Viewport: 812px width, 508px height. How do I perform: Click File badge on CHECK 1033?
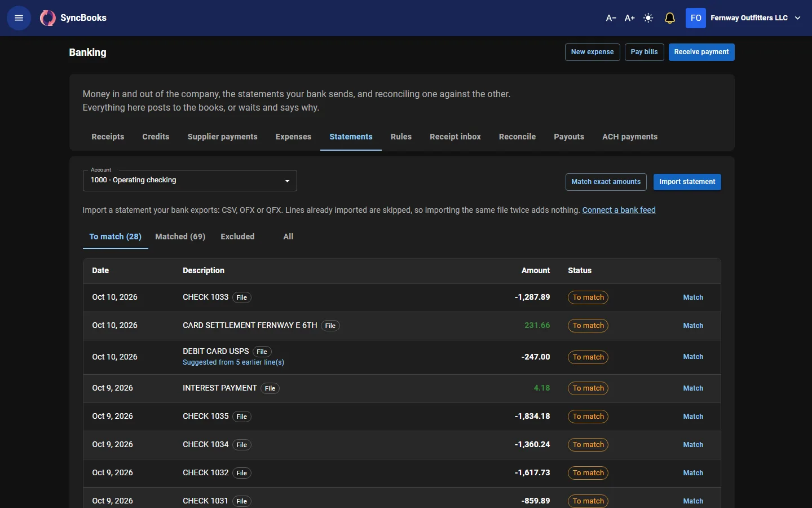coord(242,297)
